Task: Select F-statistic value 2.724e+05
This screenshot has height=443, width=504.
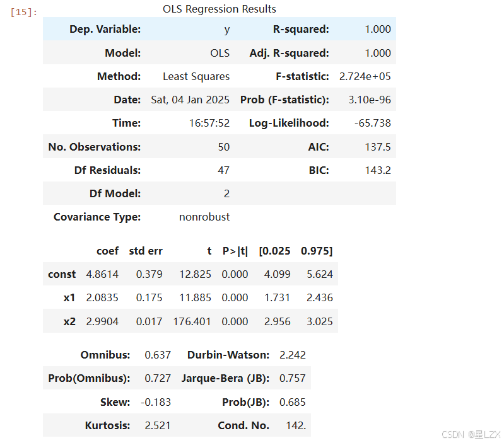Action: coord(365,76)
